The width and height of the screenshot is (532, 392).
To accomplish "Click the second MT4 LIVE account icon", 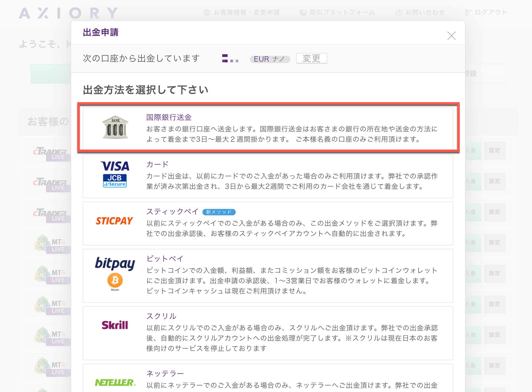I will click(52, 275).
